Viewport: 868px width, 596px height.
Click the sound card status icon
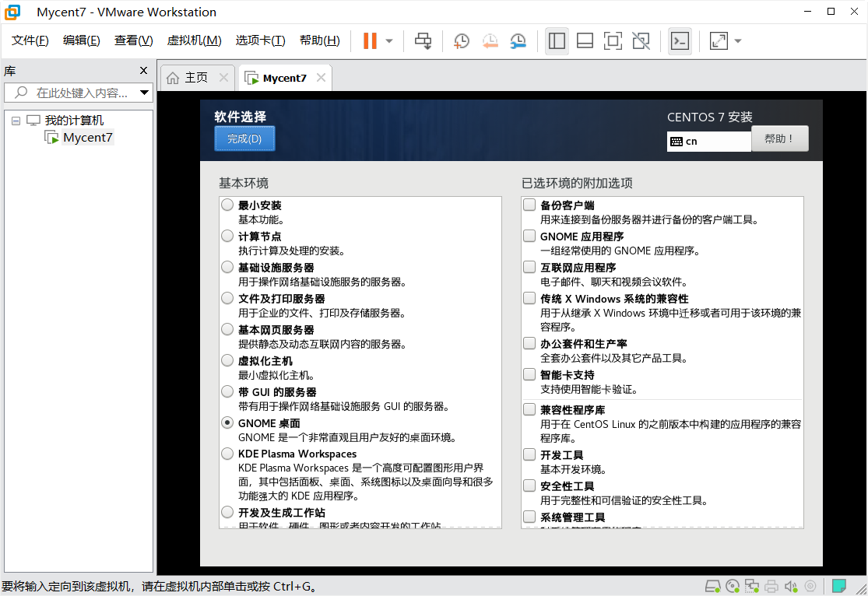coord(791,586)
